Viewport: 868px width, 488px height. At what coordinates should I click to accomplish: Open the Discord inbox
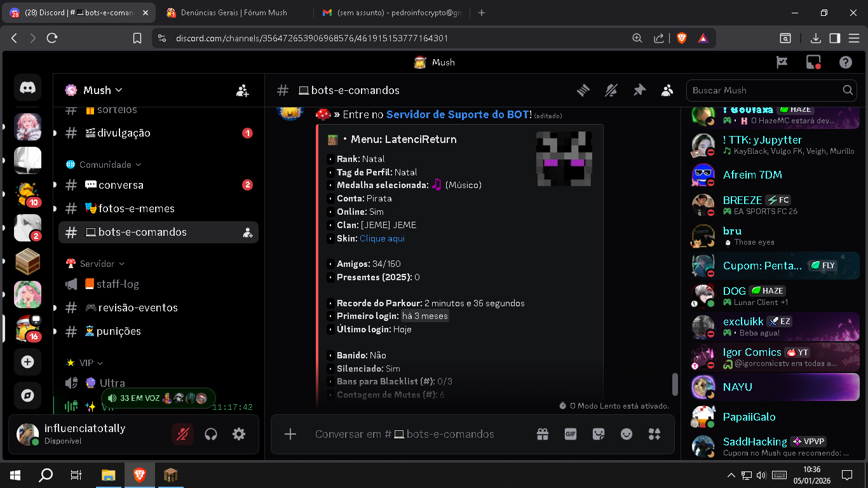point(813,62)
